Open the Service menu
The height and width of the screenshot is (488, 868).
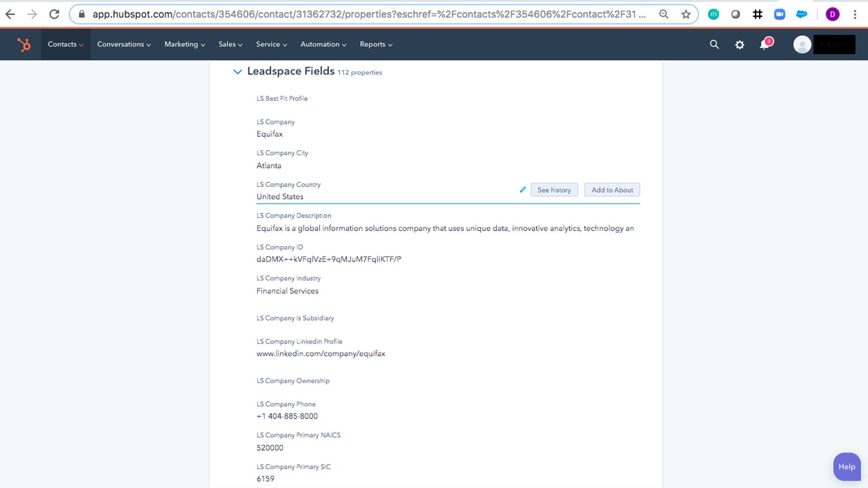(x=271, y=44)
